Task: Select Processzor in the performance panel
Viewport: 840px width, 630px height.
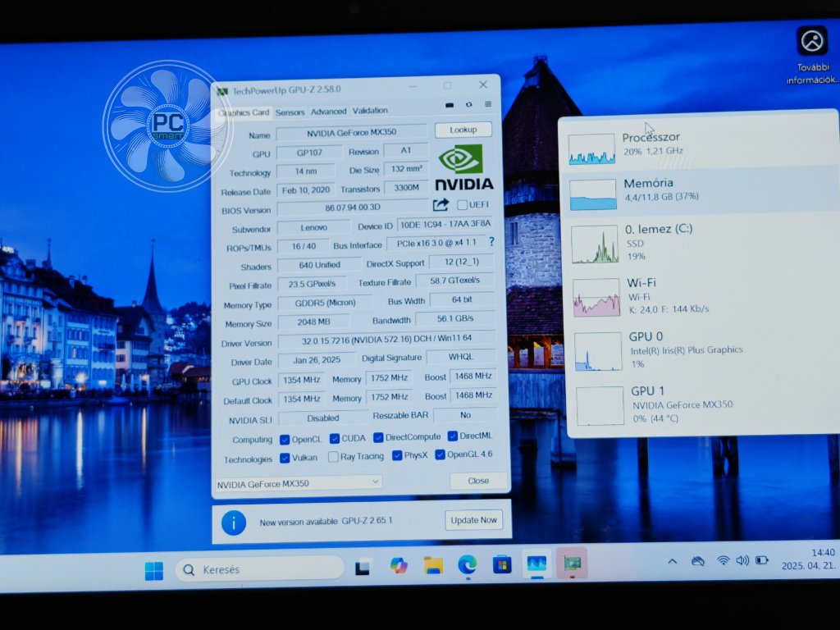Action: pos(699,144)
